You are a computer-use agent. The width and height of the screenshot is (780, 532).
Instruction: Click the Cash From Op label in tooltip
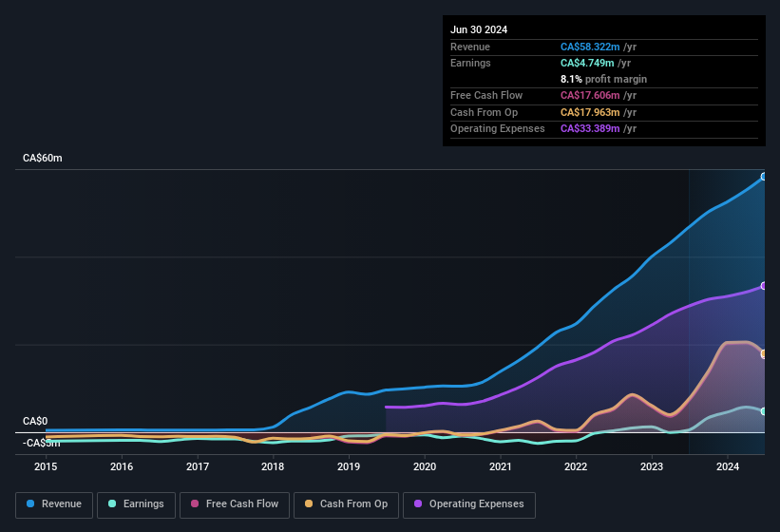pos(484,112)
